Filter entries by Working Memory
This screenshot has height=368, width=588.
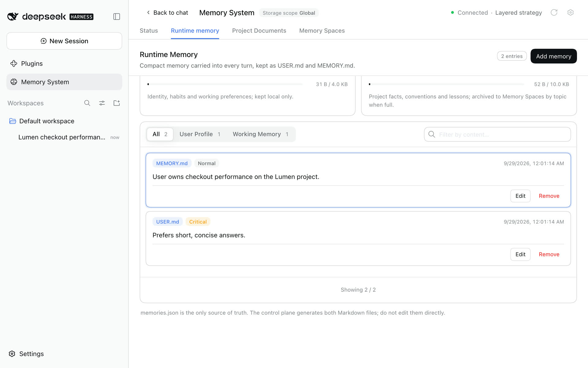click(x=261, y=134)
